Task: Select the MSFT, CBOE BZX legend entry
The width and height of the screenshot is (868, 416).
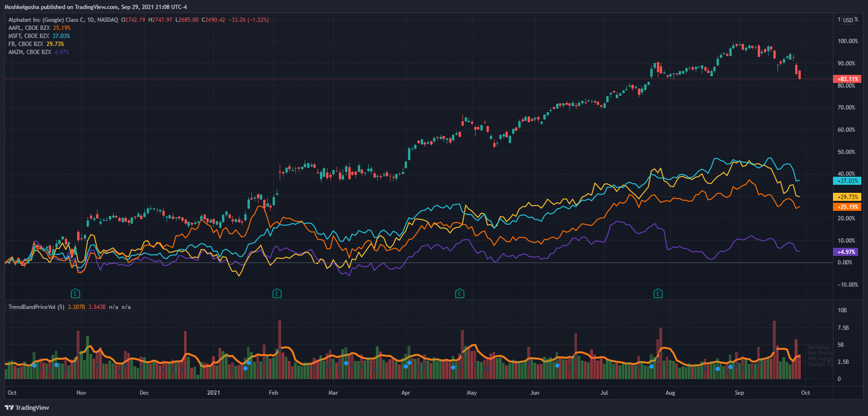Action: [x=29, y=36]
